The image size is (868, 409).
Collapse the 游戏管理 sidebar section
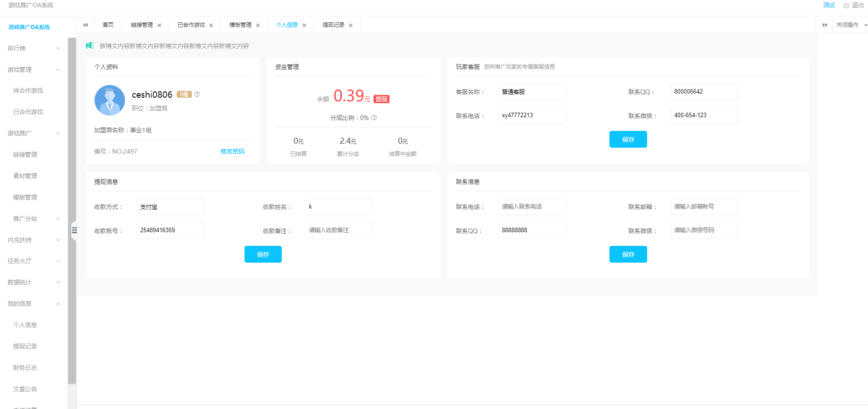[33, 70]
